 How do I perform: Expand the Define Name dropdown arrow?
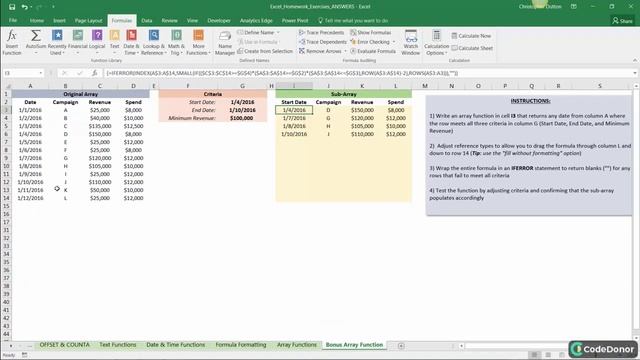278,32
